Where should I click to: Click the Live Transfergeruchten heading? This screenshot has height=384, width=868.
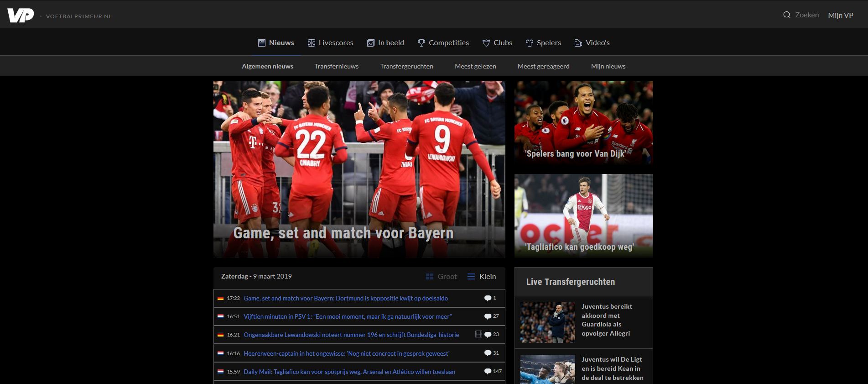(x=571, y=282)
